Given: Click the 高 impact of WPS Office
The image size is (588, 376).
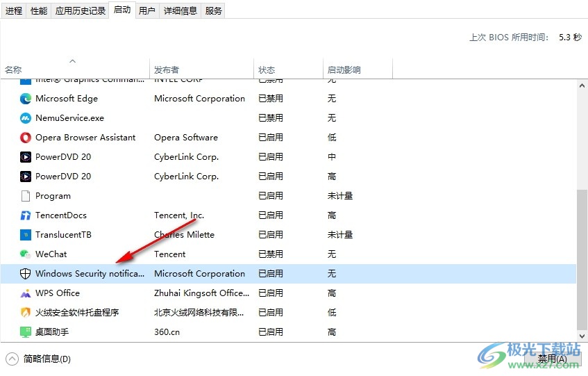Looking at the screenshot, I should coord(332,293).
